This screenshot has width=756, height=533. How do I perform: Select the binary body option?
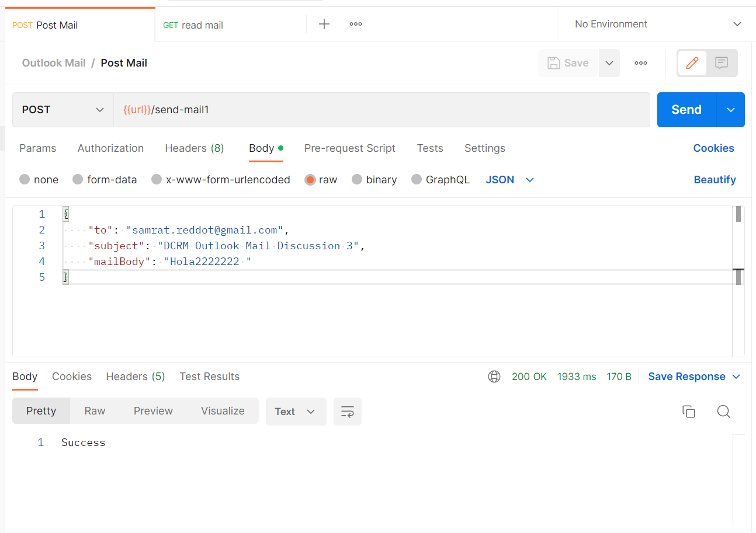coord(374,179)
